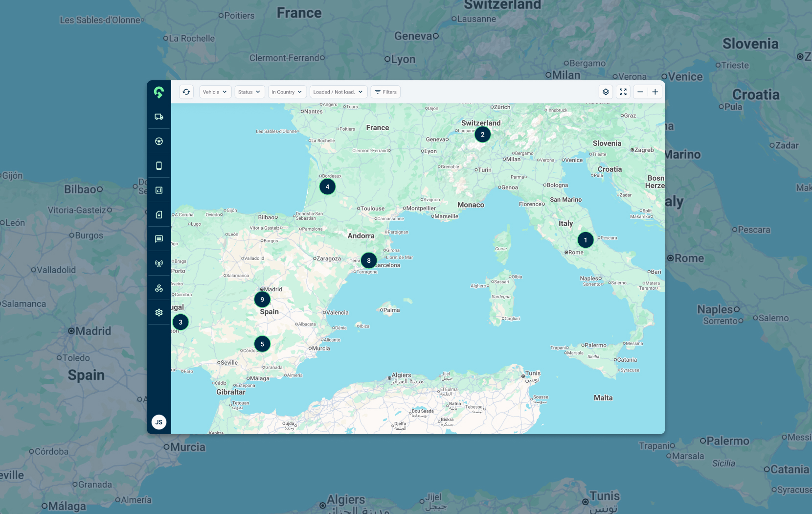This screenshot has height=514, width=812.
Task: Open the webhooks sidebar icon
Action: [x=159, y=288]
